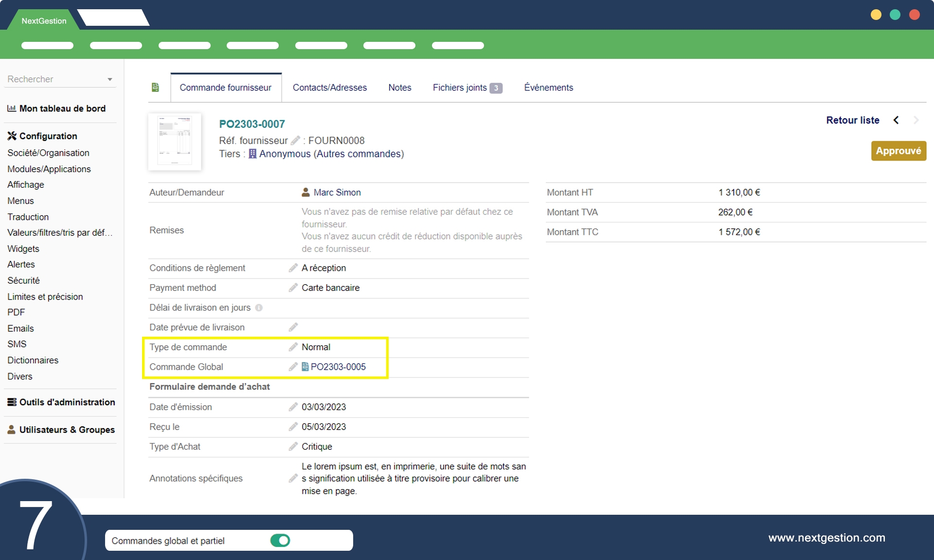The height and width of the screenshot is (560, 934).
Task: Click pencil icon for Payment method
Action: tap(293, 288)
